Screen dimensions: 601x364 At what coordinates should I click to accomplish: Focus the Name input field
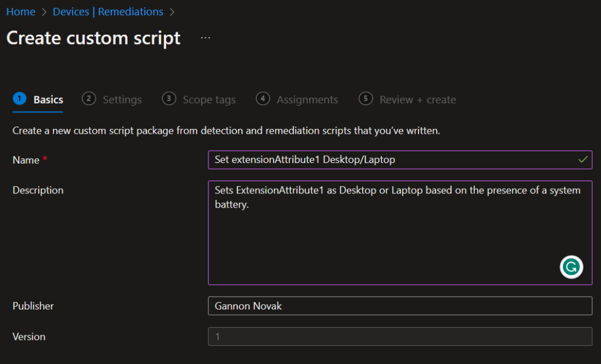pyautogui.click(x=387, y=159)
